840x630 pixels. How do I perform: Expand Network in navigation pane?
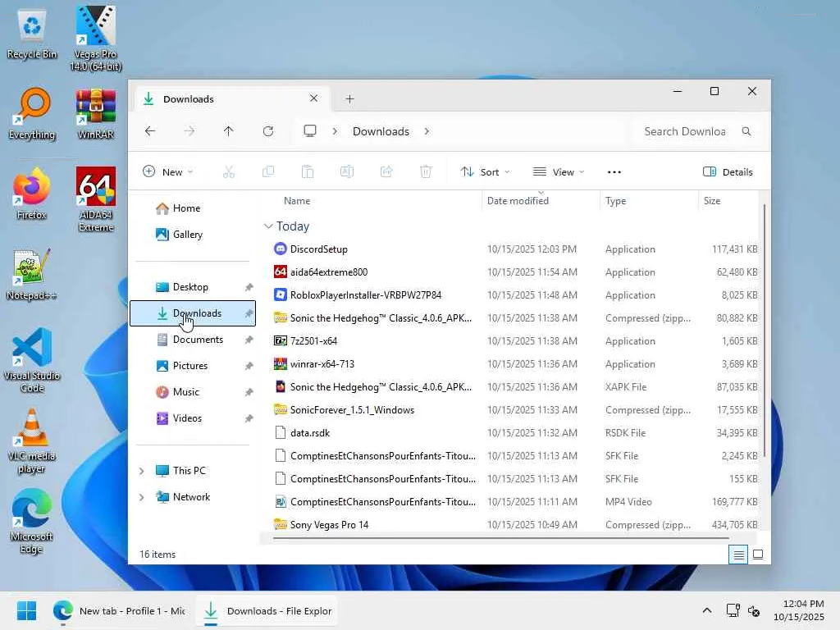(x=141, y=497)
